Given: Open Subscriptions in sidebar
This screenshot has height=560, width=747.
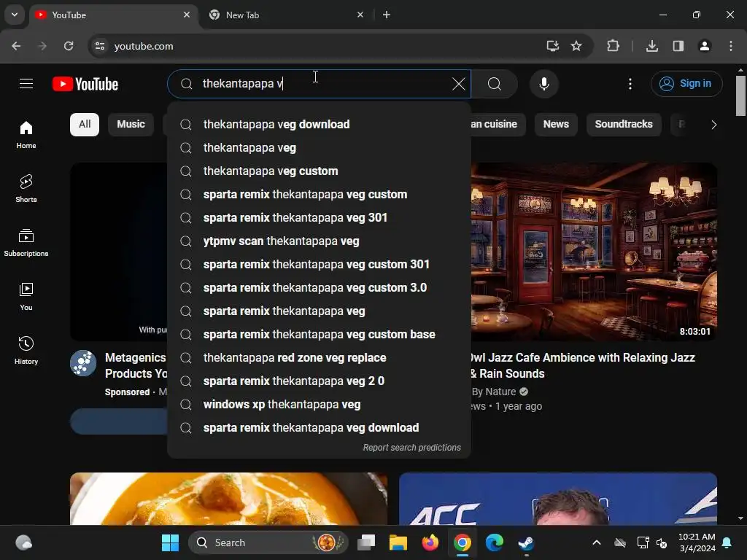Looking at the screenshot, I should tap(26, 242).
